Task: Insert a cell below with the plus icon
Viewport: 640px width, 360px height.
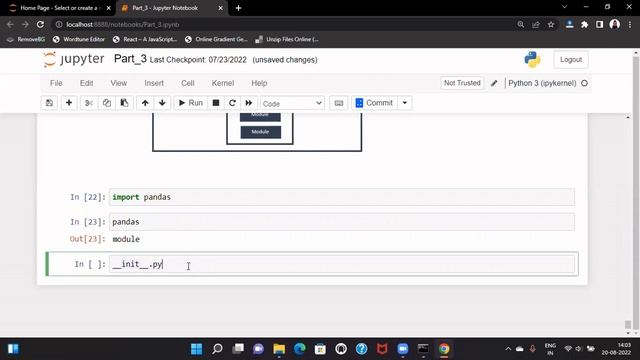Action: pyautogui.click(x=69, y=103)
